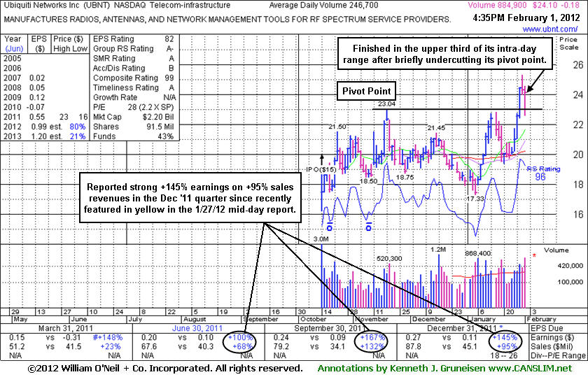Click the 18.50 price trough label

[369, 181]
